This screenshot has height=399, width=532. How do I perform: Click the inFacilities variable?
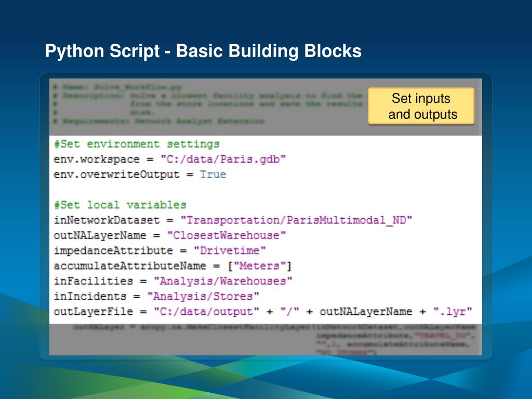click(x=94, y=281)
